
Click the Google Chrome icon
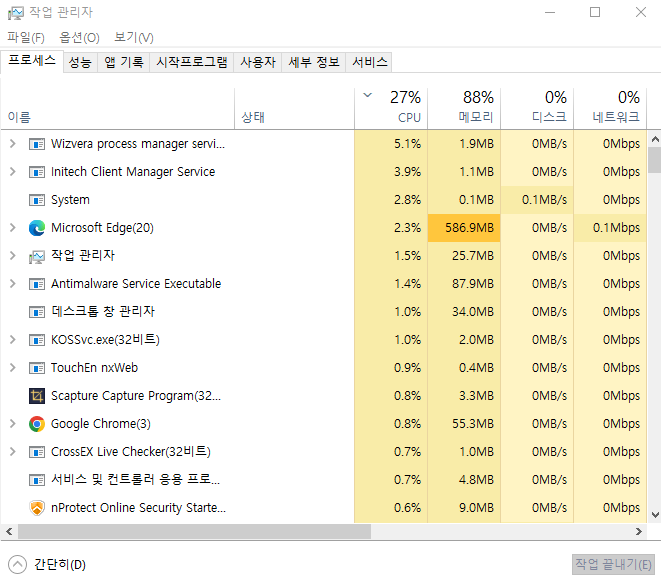coord(37,424)
